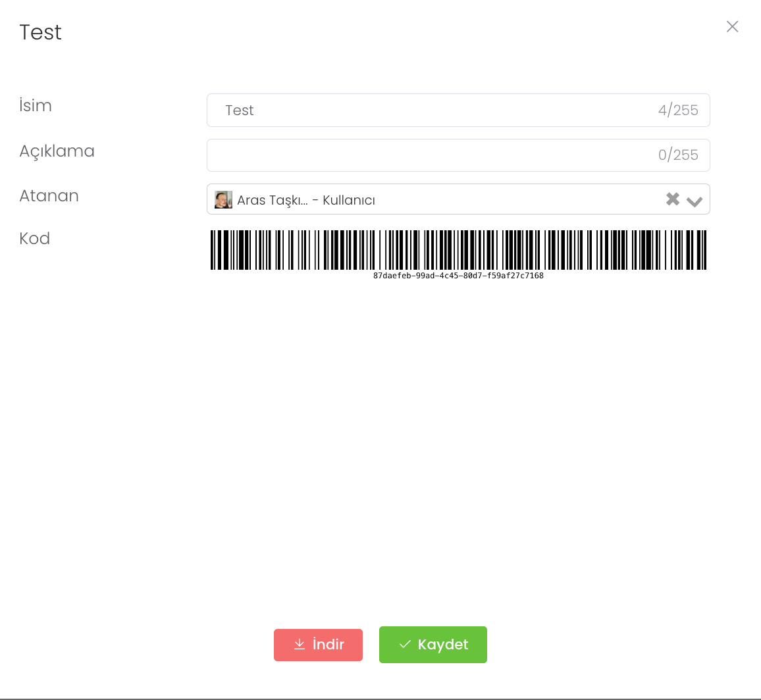This screenshot has width=761, height=700.
Task: Click the 4/255 character counter
Action: pos(678,111)
